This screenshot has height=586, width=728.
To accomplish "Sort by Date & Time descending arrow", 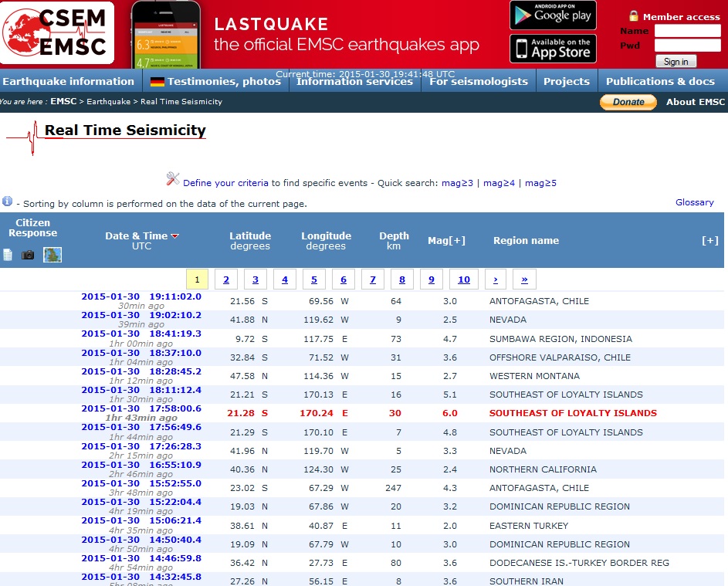I will point(175,236).
